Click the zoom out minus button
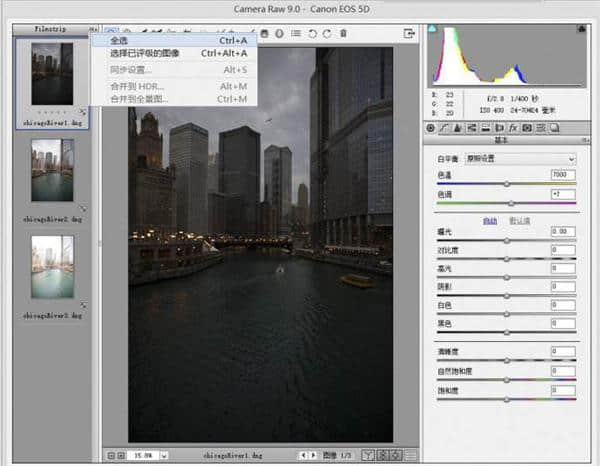600x466 pixels. click(x=109, y=456)
